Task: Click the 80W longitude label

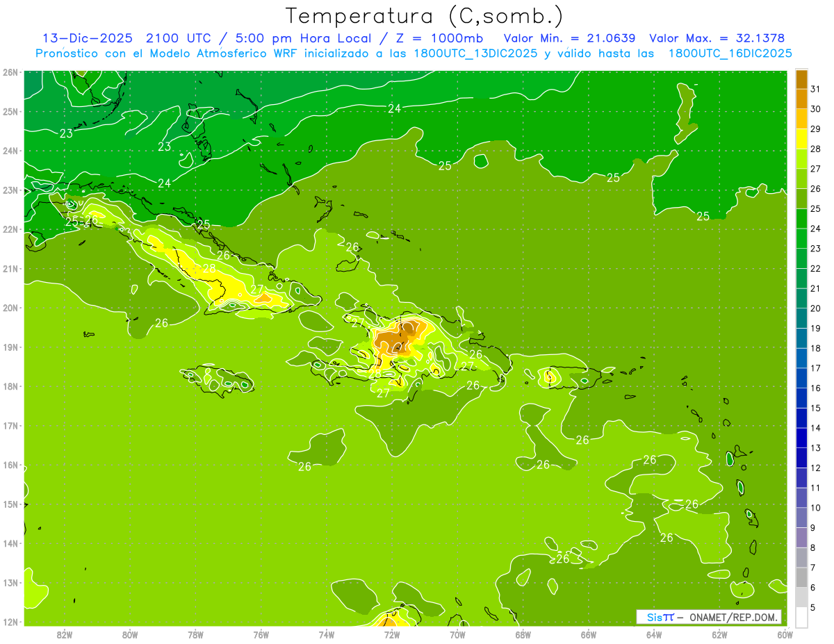Action: coord(130,634)
